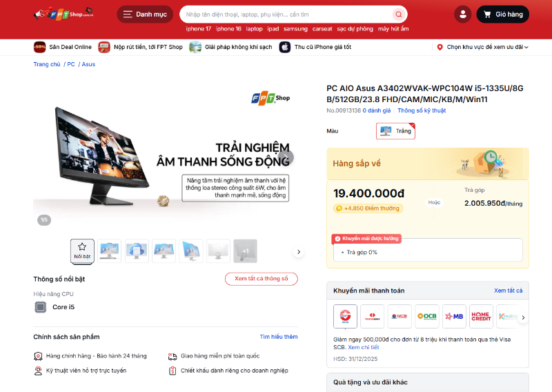
Task: Click the Kỹ thuật viên hỗ trợ icon
Action: (x=38, y=371)
